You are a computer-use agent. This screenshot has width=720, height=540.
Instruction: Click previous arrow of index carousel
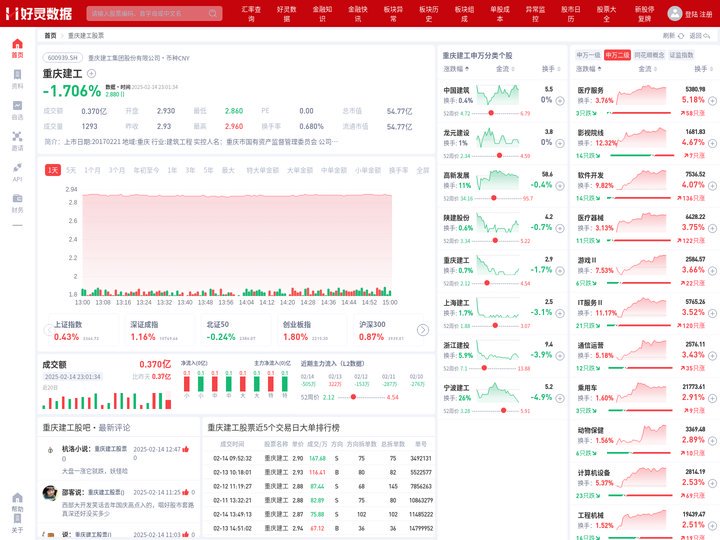click(x=48, y=330)
